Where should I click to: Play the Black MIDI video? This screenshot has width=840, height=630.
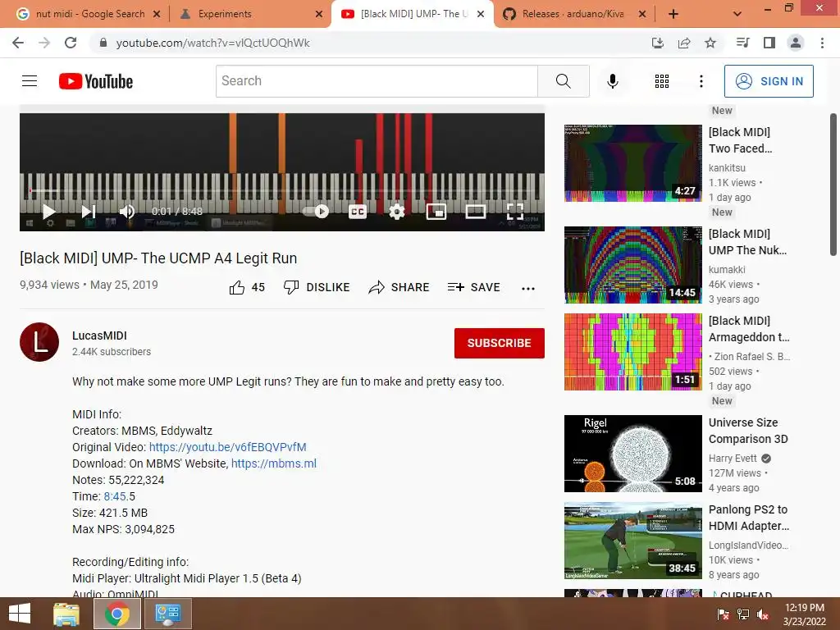[48, 212]
